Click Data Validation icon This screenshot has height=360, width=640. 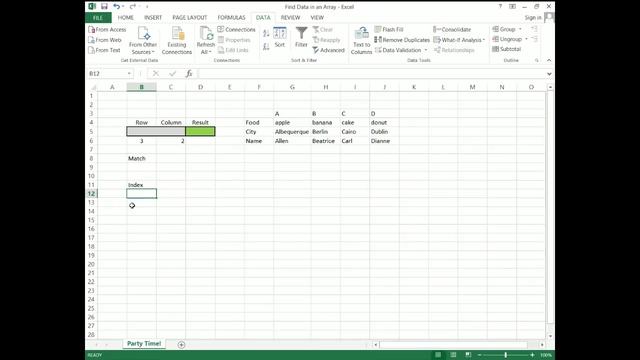378,50
